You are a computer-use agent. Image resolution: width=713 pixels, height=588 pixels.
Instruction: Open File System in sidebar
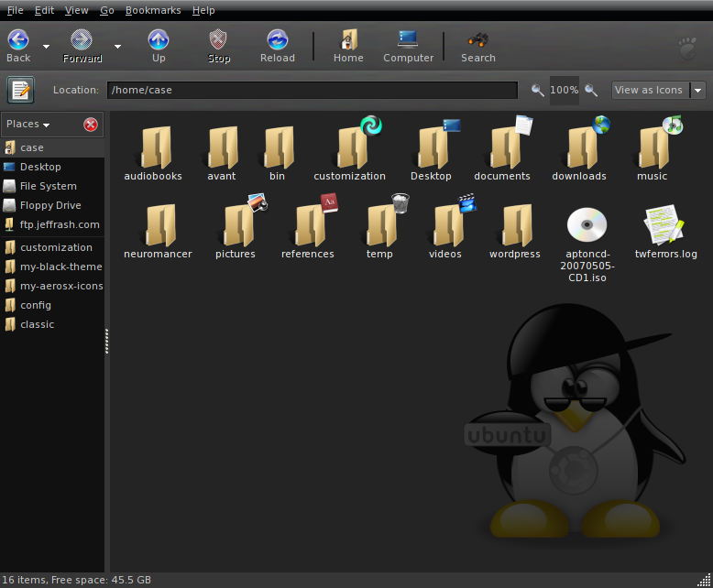point(52,186)
